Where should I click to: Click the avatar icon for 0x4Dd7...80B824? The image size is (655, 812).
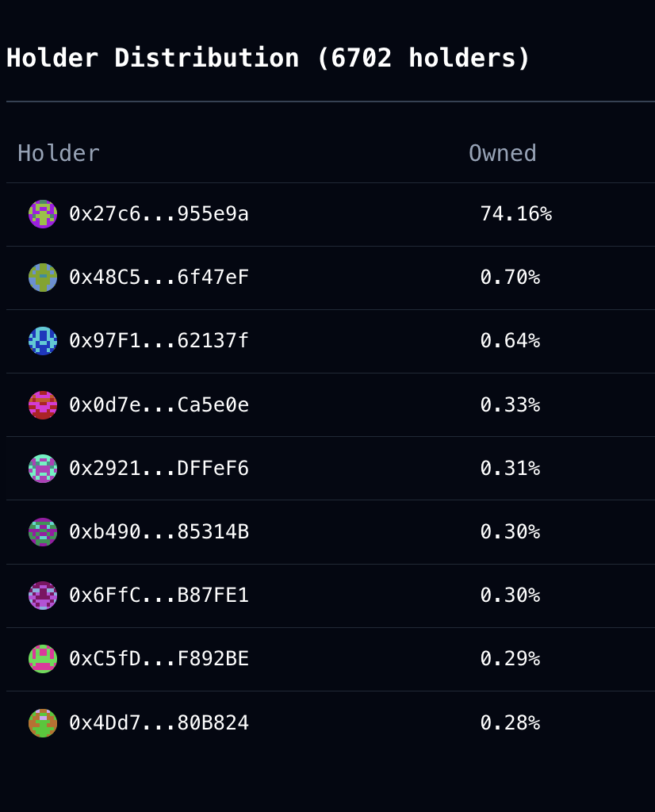(x=43, y=723)
